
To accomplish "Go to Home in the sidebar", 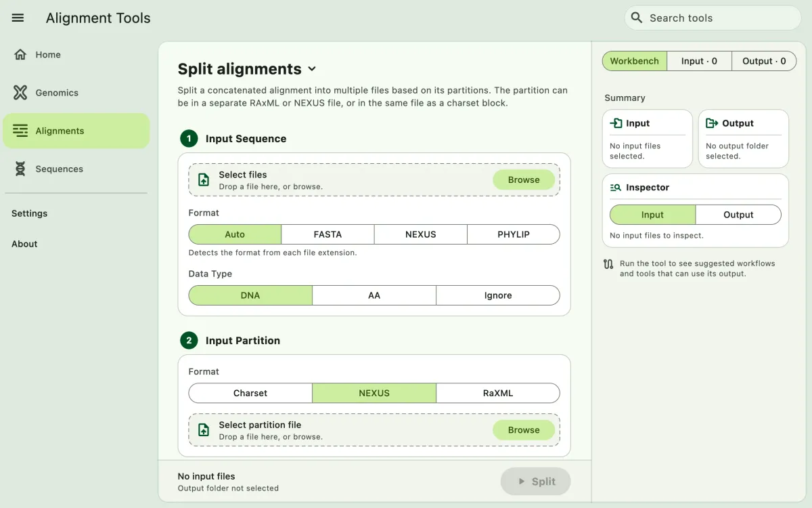I will pyautogui.click(x=76, y=55).
